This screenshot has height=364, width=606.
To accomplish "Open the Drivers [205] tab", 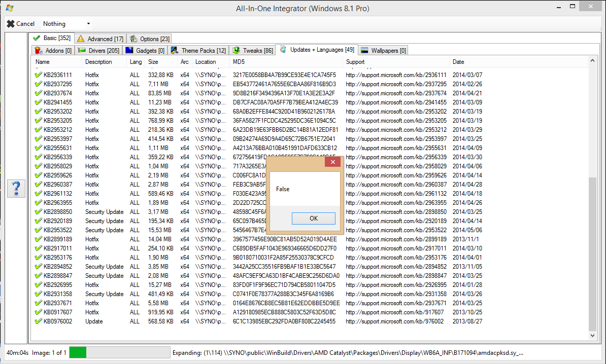I will click(99, 51).
